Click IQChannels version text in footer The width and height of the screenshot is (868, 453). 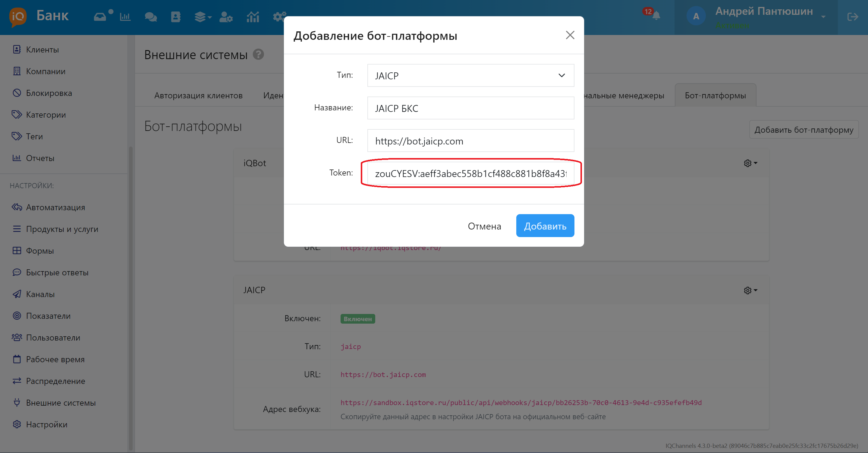coord(762,445)
